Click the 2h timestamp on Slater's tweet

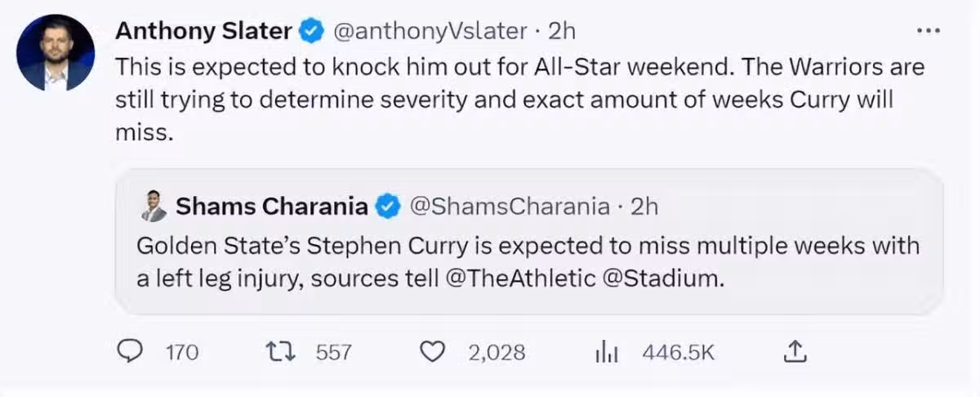tap(561, 31)
